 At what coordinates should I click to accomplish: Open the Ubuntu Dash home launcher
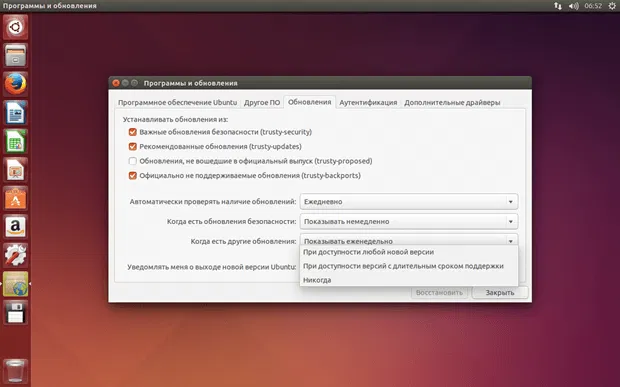15,27
